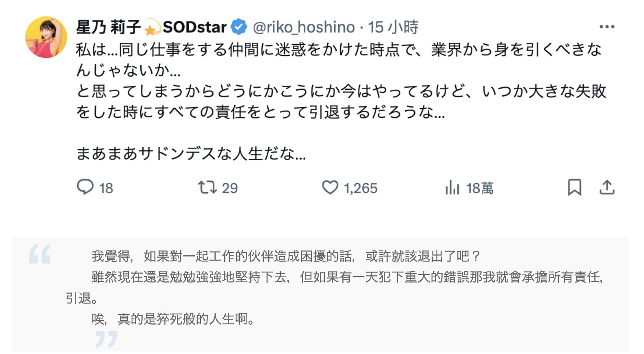Click the 15 小時 timestamp
Screen dimensions: 644x354
(x=393, y=27)
